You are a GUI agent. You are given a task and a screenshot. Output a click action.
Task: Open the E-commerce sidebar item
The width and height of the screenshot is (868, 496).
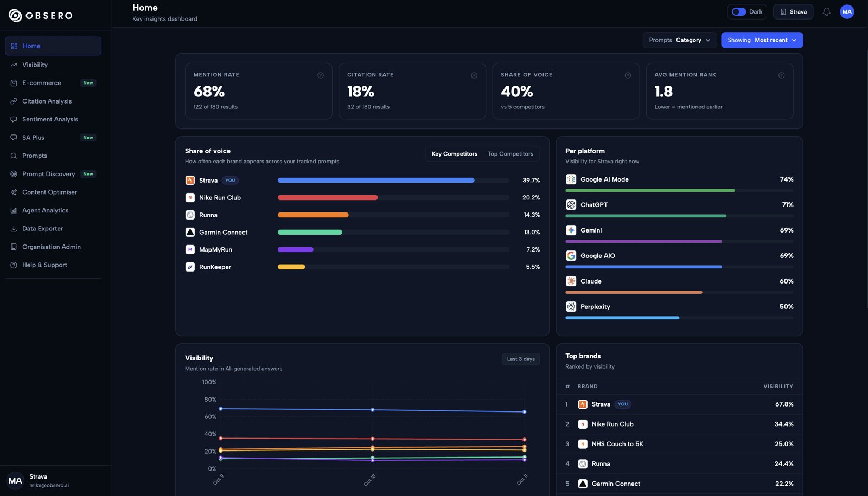click(x=53, y=83)
